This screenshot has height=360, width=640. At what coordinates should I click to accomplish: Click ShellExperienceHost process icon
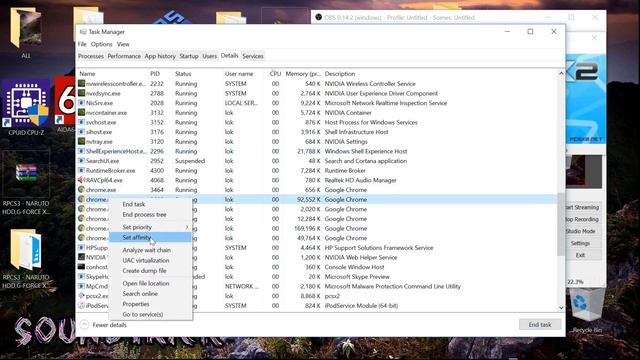tap(82, 151)
